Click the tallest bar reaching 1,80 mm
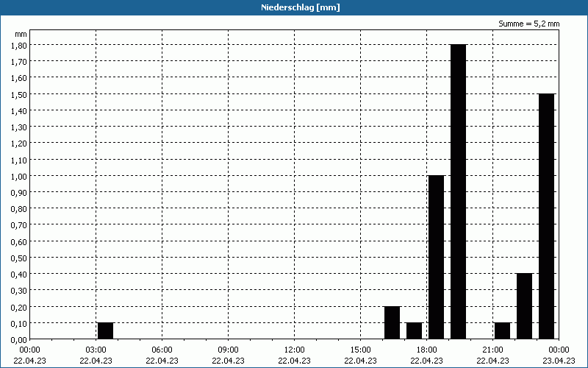 coord(458,192)
